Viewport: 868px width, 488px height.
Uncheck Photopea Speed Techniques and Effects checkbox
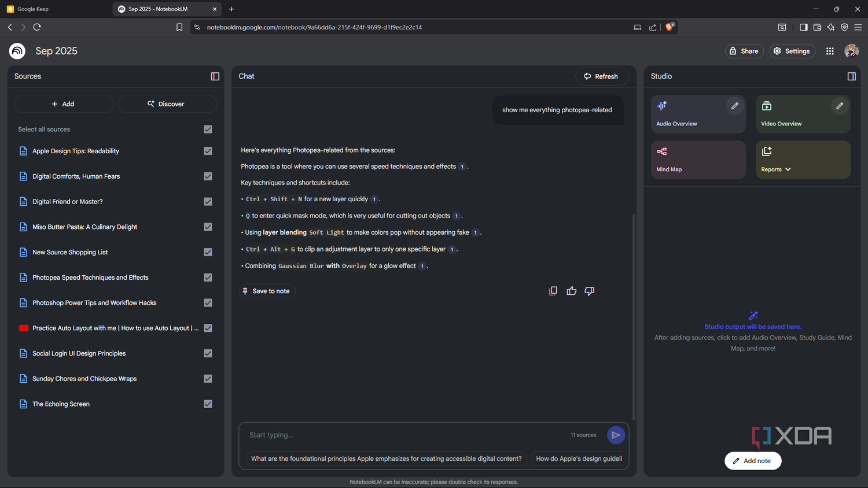pyautogui.click(x=208, y=278)
